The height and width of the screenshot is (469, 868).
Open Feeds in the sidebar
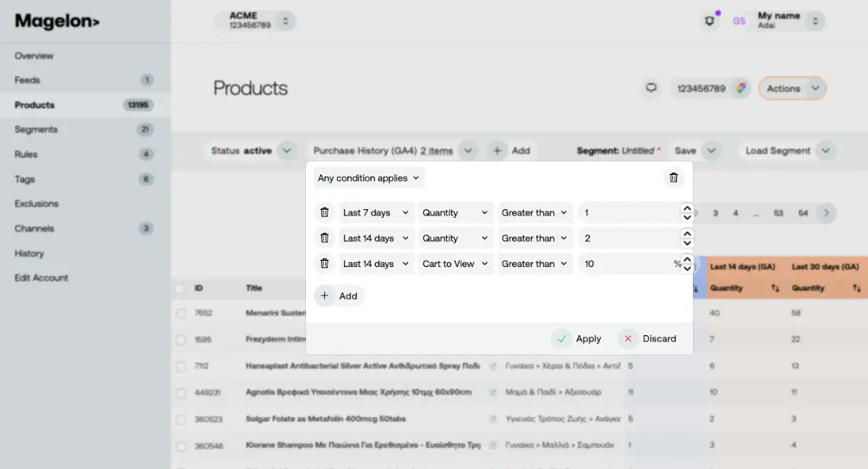click(x=27, y=80)
